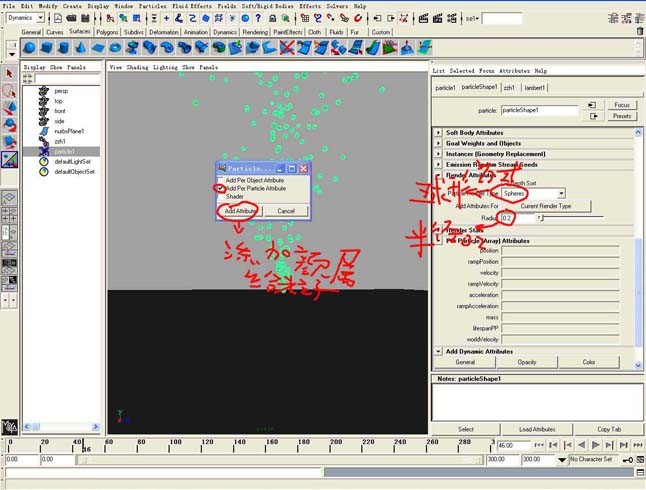Screen dimensions: 646x490
Task: Click the playback range slider bar
Action: (279, 460)
